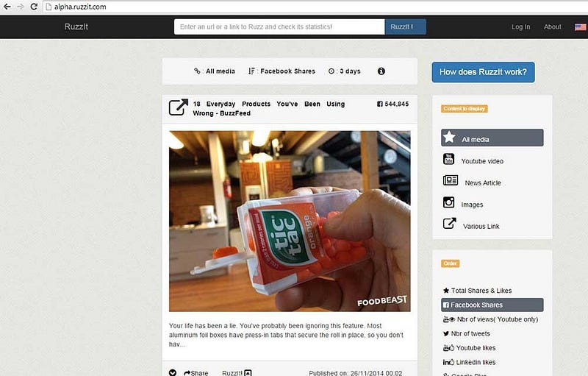Open the Facebook Shares sort dropdown
The image size is (588, 376).
(x=282, y=71)
